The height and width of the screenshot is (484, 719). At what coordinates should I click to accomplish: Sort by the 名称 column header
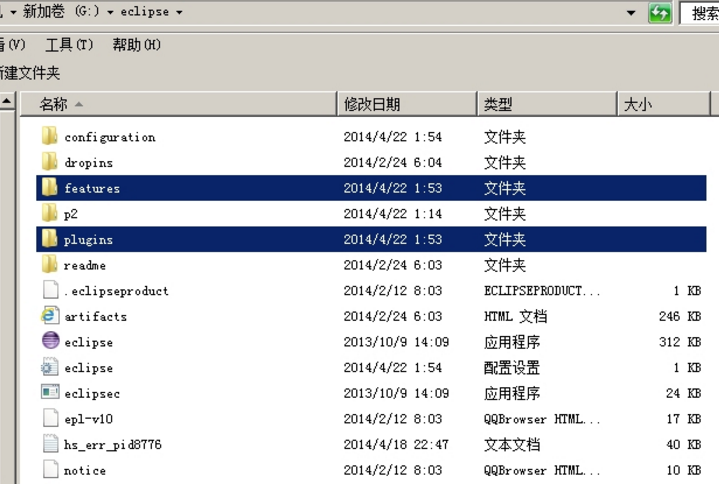[179, 104]
